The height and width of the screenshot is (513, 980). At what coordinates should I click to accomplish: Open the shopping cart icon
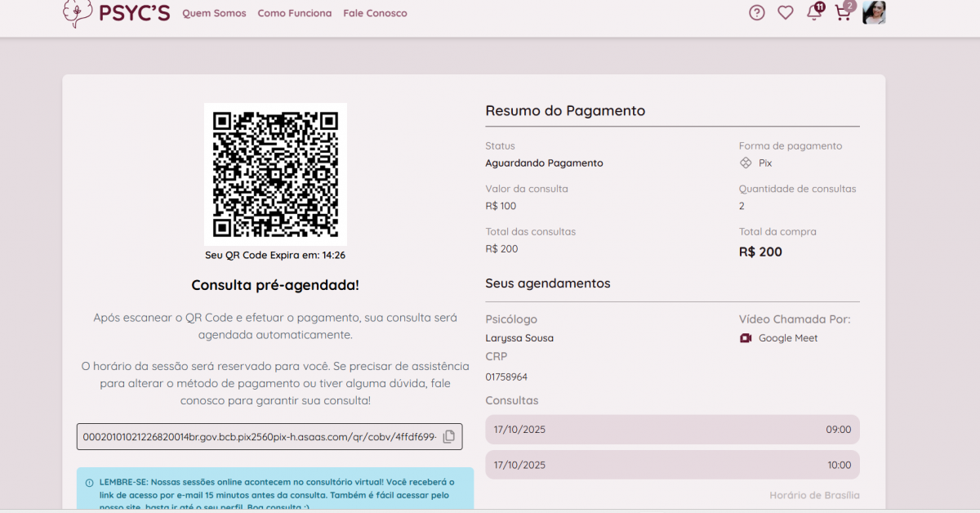[x=842, y=13]
